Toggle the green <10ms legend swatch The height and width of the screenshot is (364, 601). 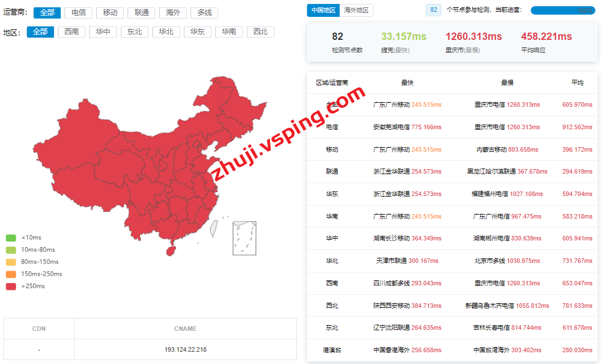pos(11,238)
